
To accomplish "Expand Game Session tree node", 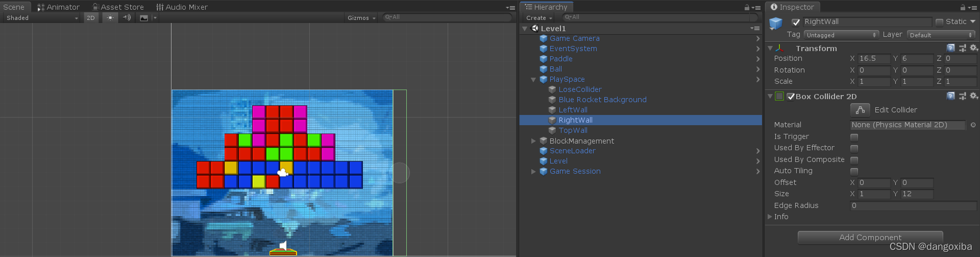I will pyautogui.click(x=534, y=172).
